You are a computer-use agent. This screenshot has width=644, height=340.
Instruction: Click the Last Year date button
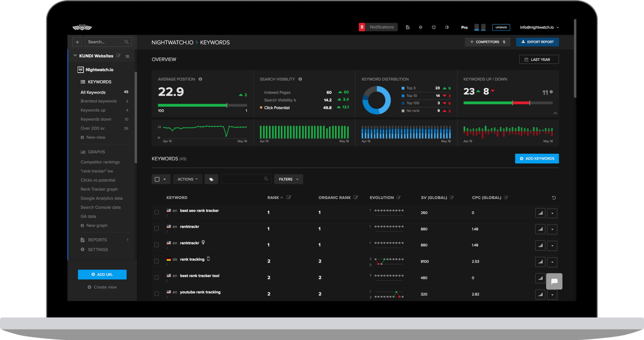click(x=539, y=59)
